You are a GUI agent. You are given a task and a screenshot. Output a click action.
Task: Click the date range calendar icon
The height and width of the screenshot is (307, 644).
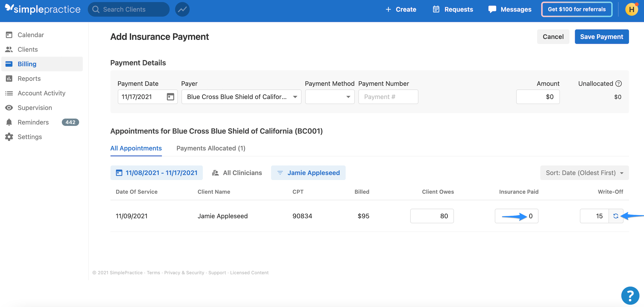tap(119, 173)
